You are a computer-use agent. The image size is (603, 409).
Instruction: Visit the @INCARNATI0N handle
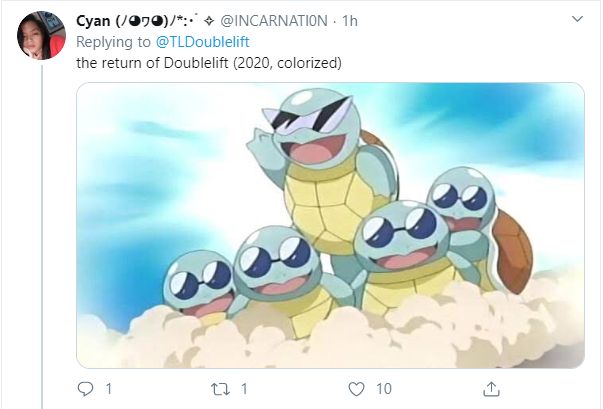point(274,21)
